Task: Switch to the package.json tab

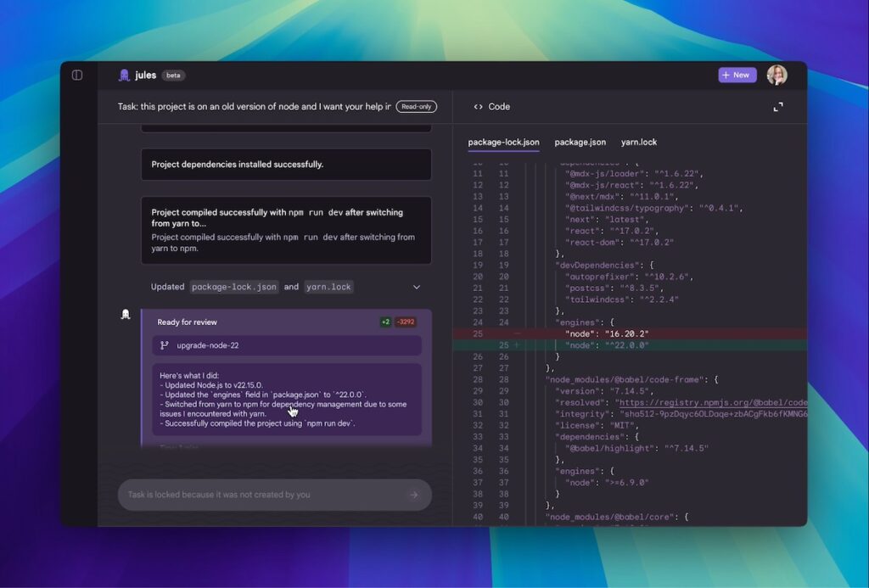Action: coord(580,142)
